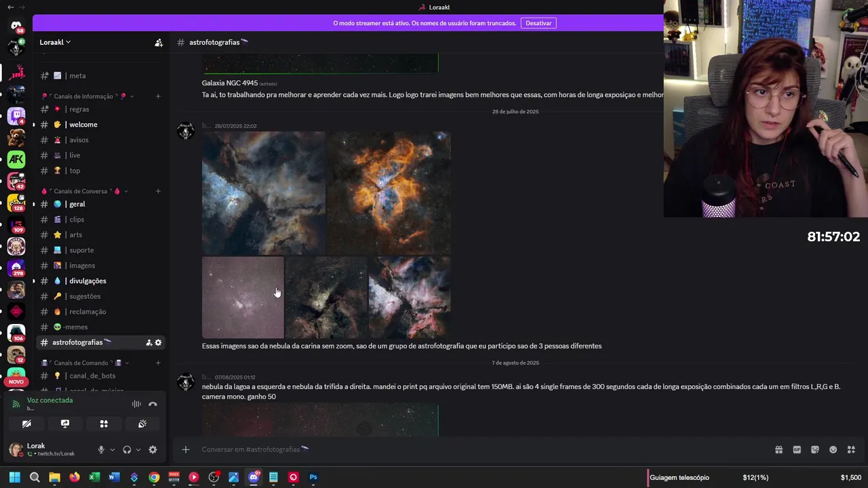Open Windows Start menu
The image size is (868, 488).
pyautogui.click(x=15, y=477)
